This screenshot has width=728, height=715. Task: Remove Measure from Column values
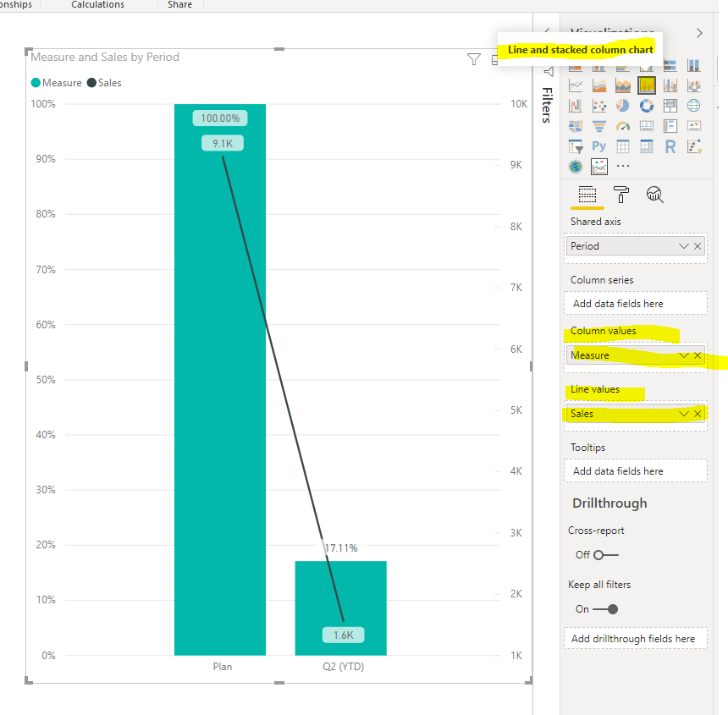698,355
